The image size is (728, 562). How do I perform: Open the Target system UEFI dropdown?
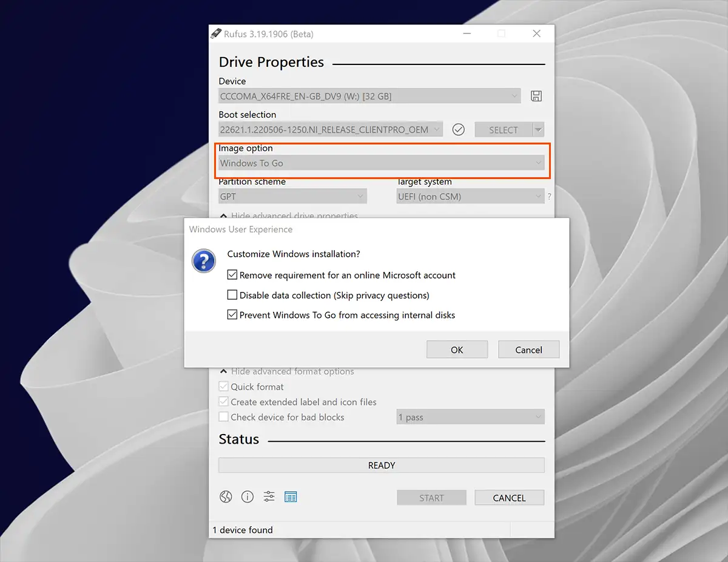pyautogui.click(x=470, y=196)
